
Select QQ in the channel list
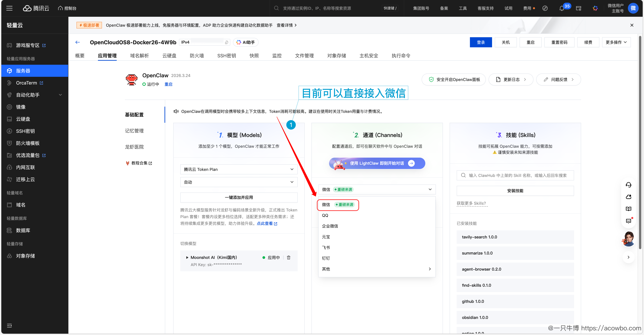tap(377, 215)
